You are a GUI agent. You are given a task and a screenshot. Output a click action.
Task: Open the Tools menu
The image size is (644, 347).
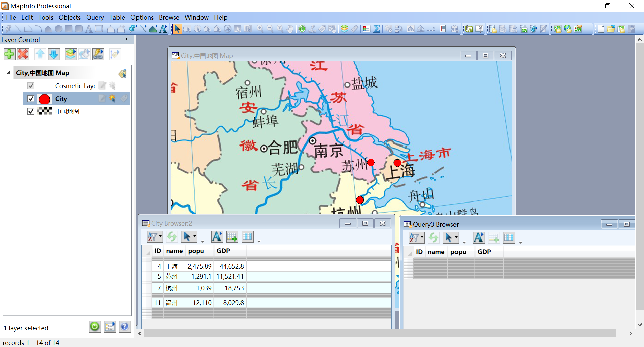(x=46, y=17)
